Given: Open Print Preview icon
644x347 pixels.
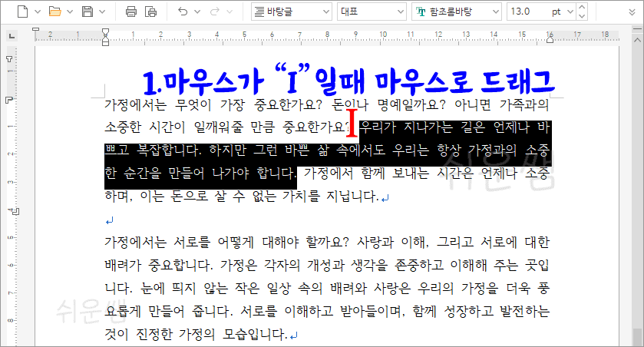Looking at the screenshot, I should pyautogui.click(x=150, y=12).
